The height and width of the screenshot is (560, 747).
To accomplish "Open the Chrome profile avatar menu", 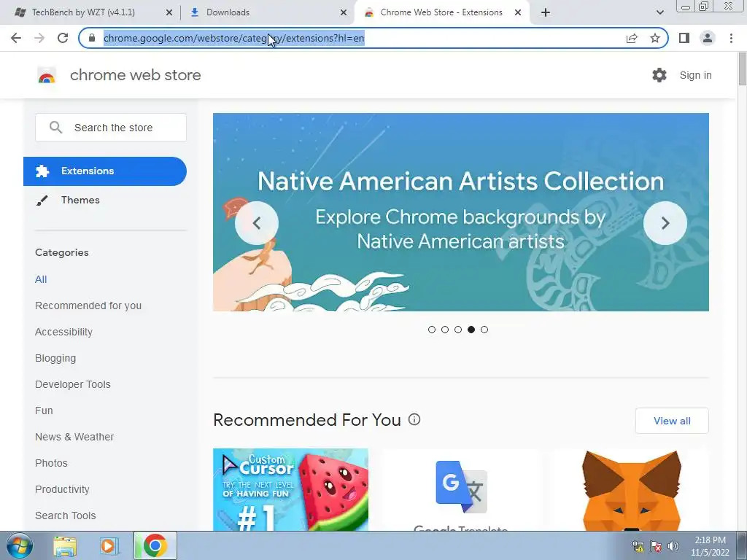I will pos(708,38).
